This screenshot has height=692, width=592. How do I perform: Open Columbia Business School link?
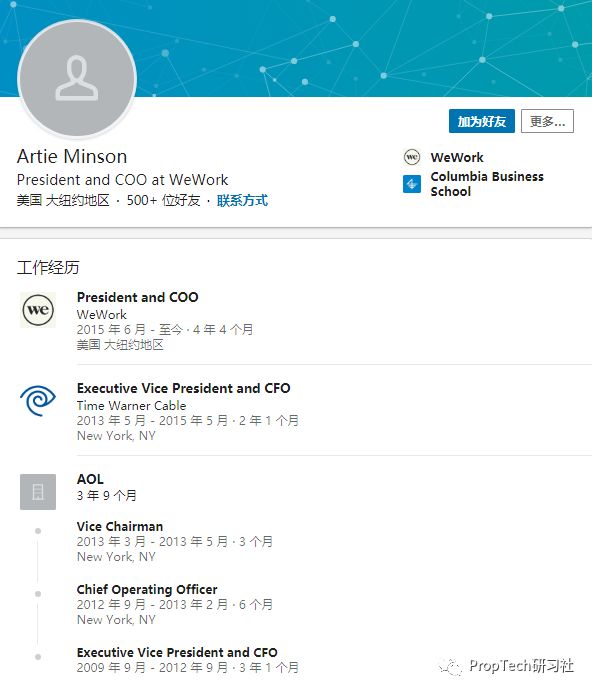(x=487, y=184)
